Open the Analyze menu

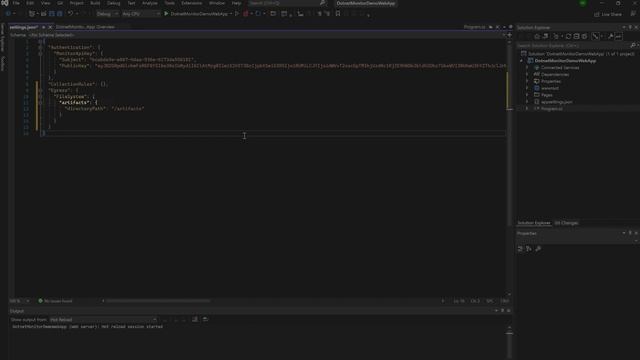click(150, 3)
